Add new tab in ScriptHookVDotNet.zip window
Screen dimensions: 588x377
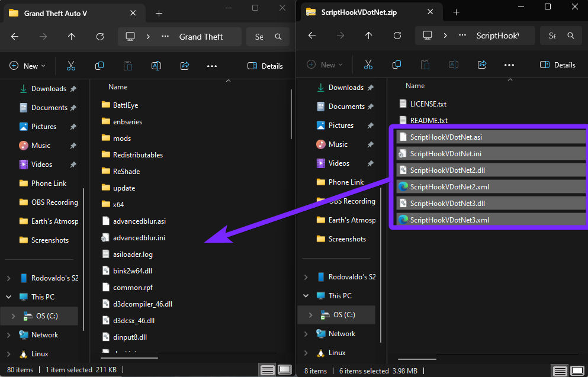456,12
